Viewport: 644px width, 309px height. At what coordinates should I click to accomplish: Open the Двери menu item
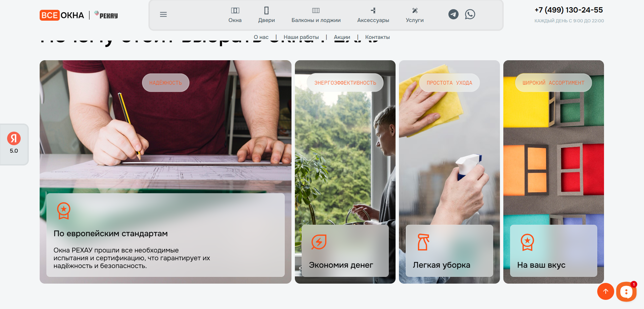click(x=266, y=20)
